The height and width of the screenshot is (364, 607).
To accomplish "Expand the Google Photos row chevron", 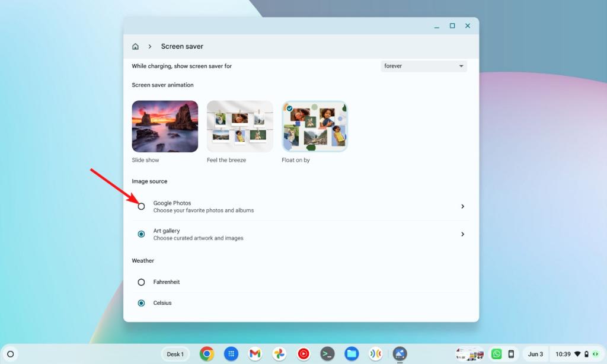I will (463, 206).
